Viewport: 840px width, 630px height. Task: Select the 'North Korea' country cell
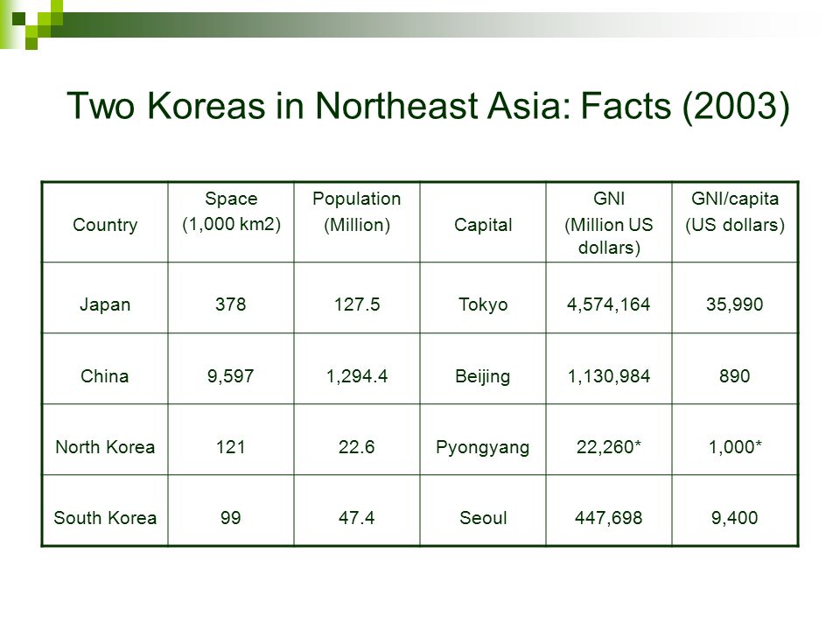click(105, 439)
